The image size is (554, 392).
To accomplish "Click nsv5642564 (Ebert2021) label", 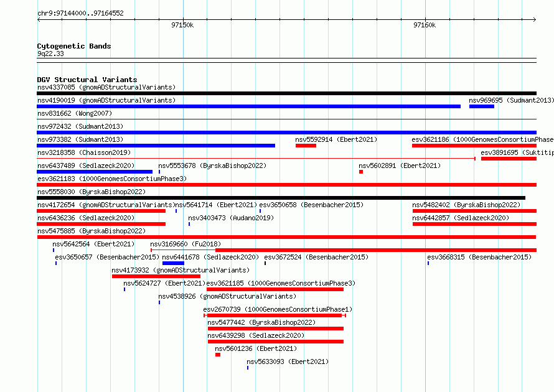I will pyautogui.click(x=93, y=244).
